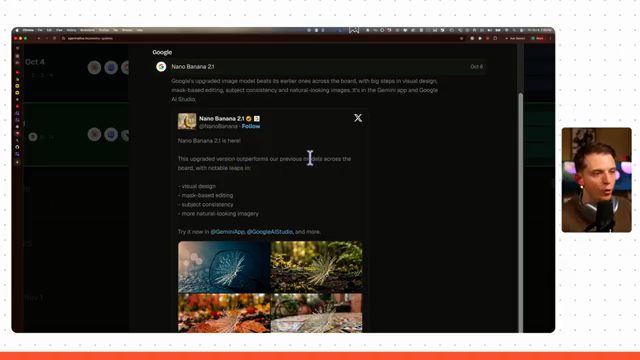Click in the browser address bar
Viewport: 640px width, 360px height.
point(261,38)
